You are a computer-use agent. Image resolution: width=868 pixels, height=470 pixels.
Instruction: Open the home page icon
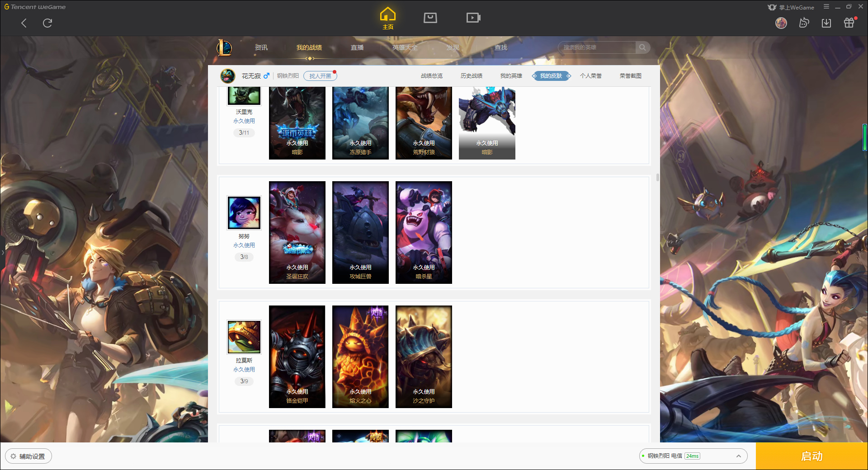(388, 19)
